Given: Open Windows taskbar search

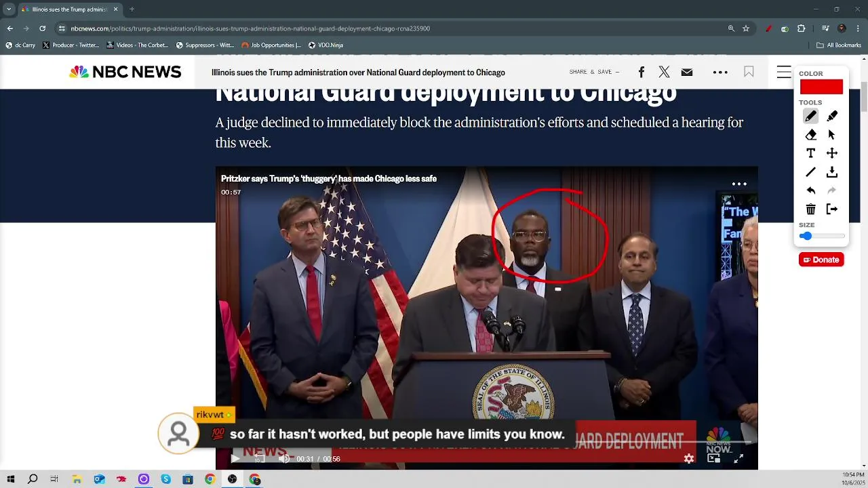Looking at the screenshot, I should [33, 479].
